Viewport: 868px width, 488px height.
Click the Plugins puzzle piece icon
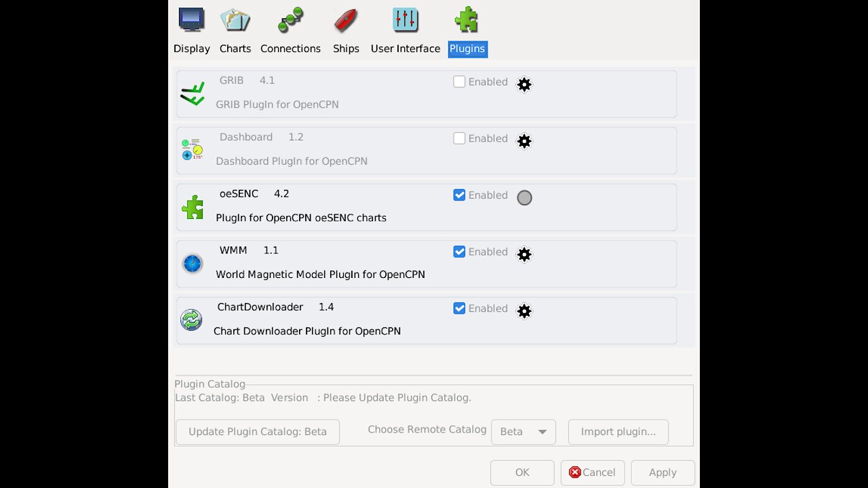(467, 19)
